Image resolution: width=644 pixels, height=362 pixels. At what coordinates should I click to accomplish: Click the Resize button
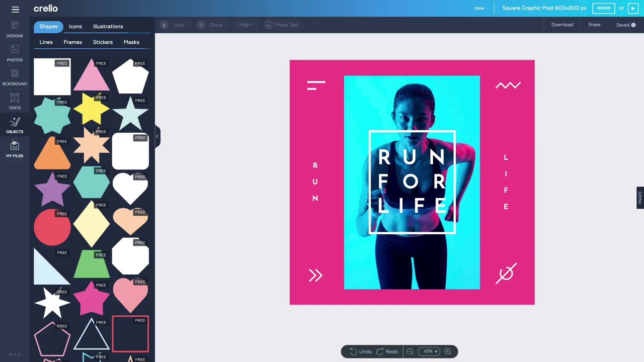(604, 8)
